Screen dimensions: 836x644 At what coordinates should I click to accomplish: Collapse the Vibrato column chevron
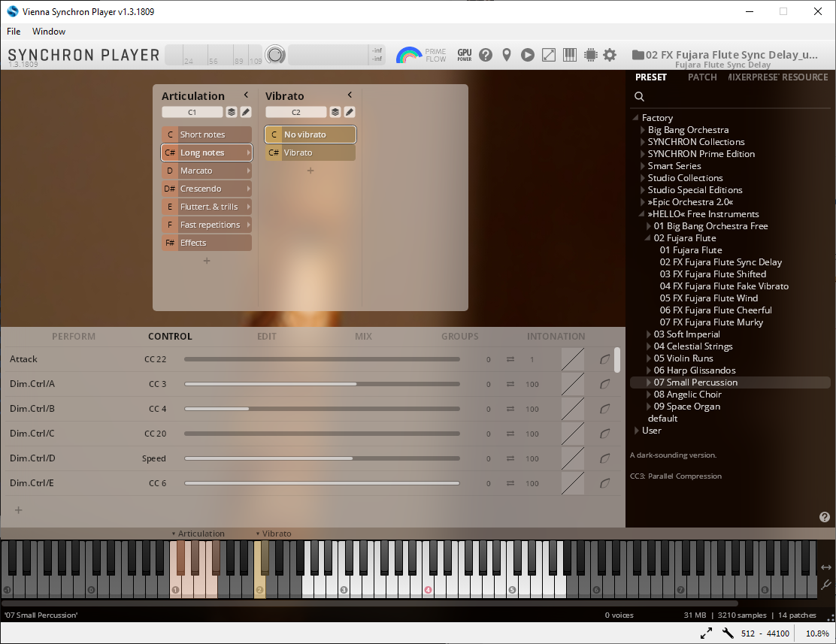click(x=350, y=95)
